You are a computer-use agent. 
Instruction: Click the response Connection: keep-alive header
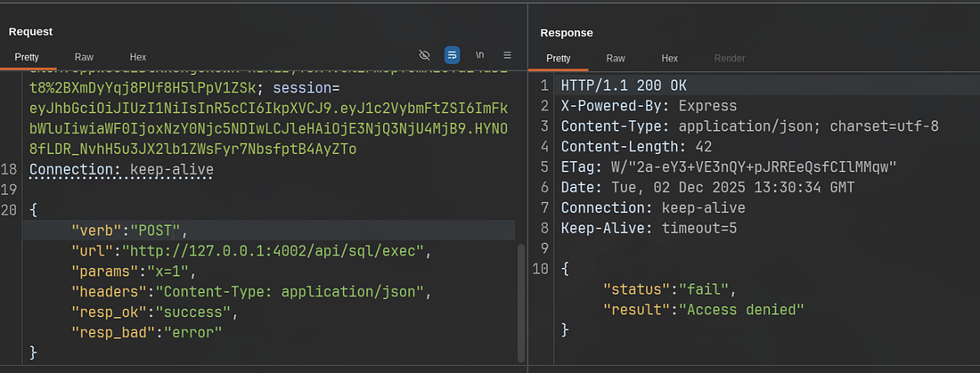(653, 207)
